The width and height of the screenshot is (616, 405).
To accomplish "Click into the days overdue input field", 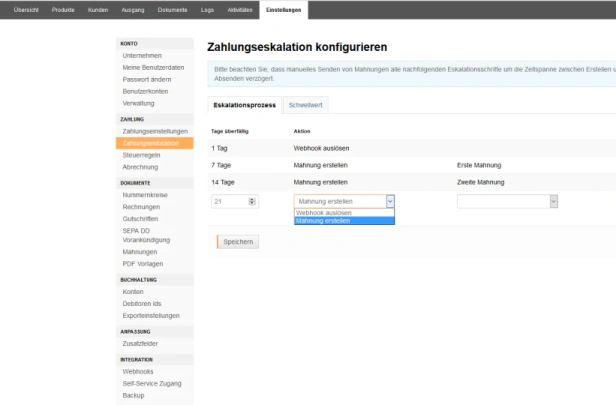I will pyautogui.click(x=230, y=202).
